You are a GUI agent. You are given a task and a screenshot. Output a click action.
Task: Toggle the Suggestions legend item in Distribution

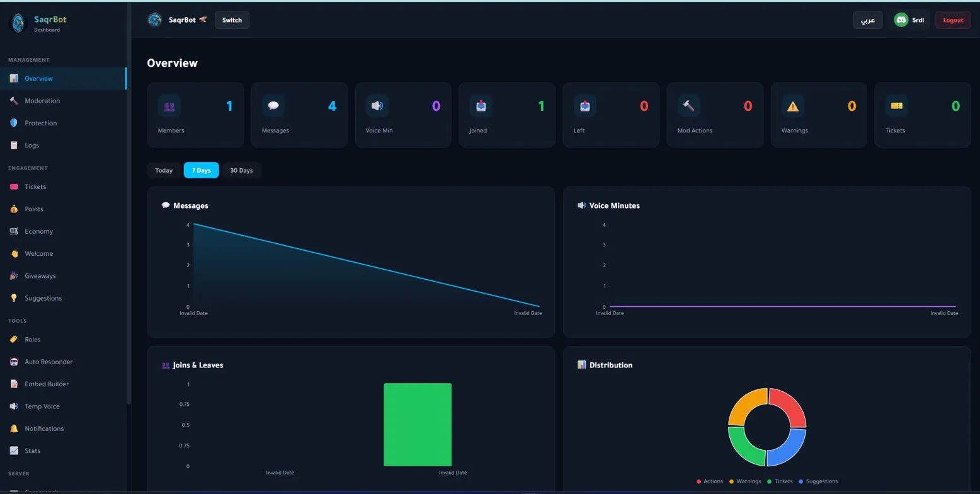[818, 481]
